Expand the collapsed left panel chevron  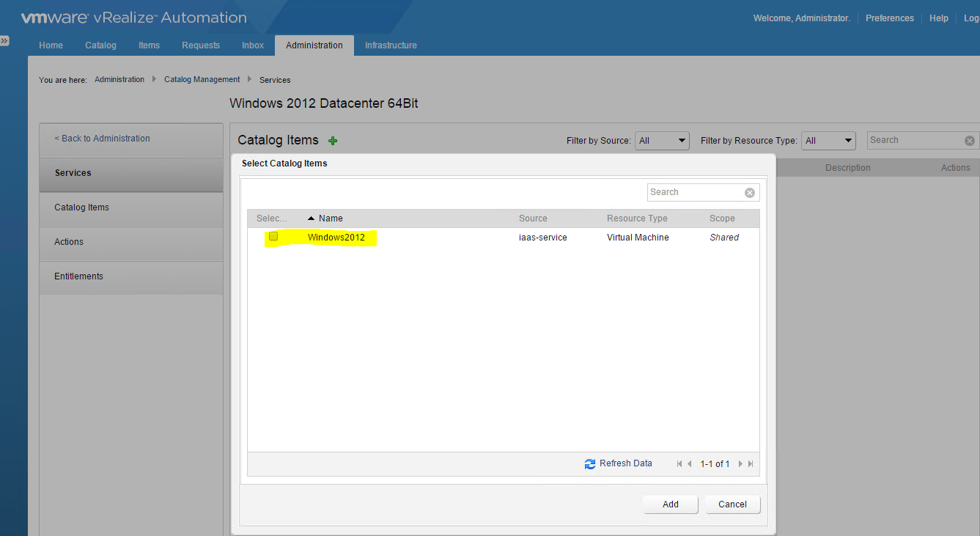tap(4, 41)
